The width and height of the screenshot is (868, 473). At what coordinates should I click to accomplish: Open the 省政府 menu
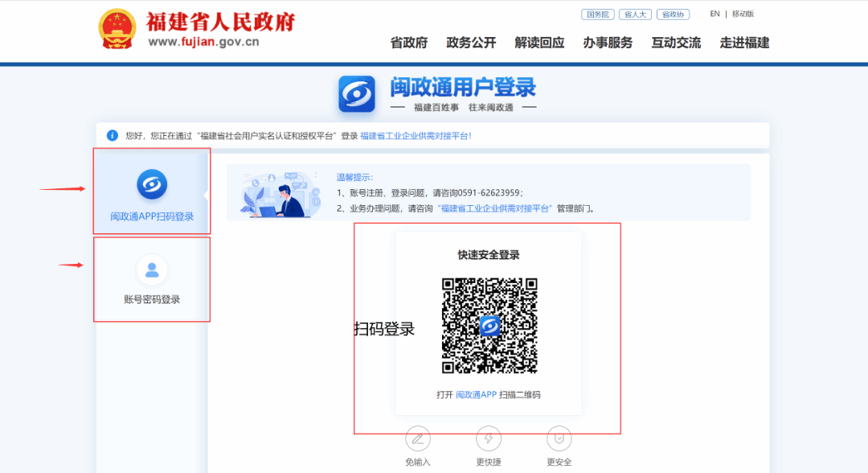(x=409, y=43)
